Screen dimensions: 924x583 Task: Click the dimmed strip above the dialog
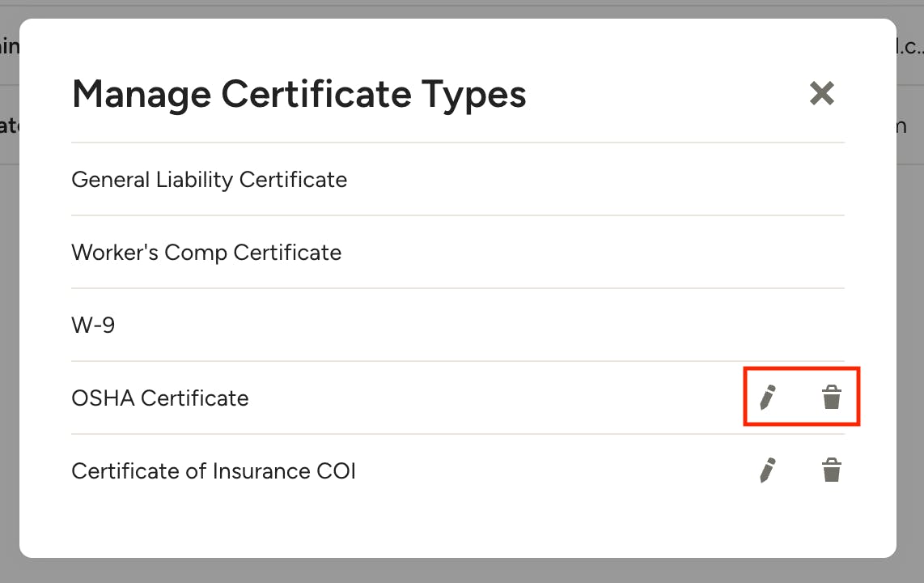pos(461,10)
